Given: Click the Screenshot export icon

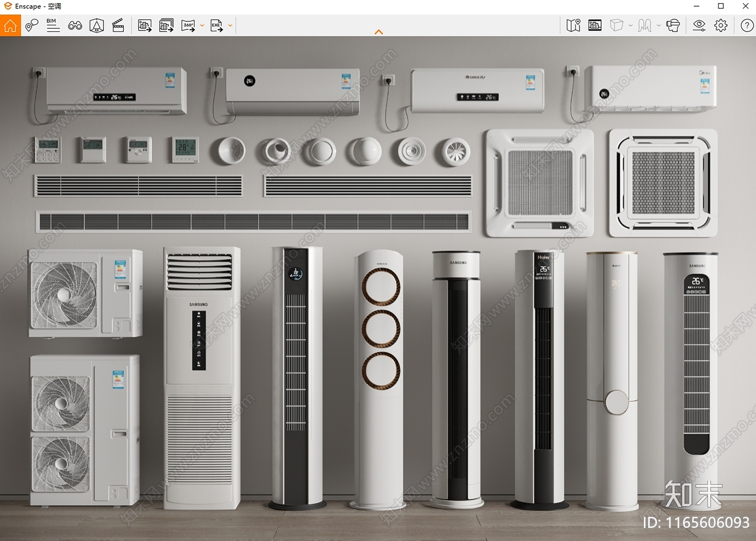Looking at the screenshot, I should click(x=145, y=25).
